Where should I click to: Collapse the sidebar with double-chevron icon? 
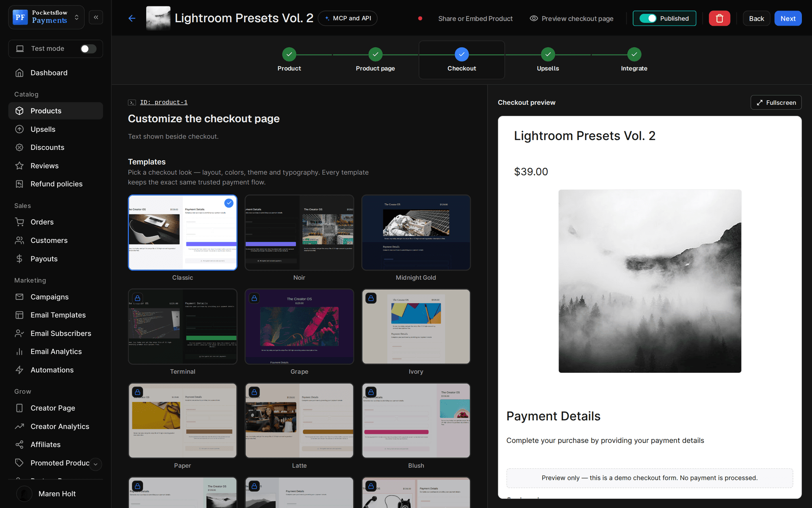tap(96, 17)
